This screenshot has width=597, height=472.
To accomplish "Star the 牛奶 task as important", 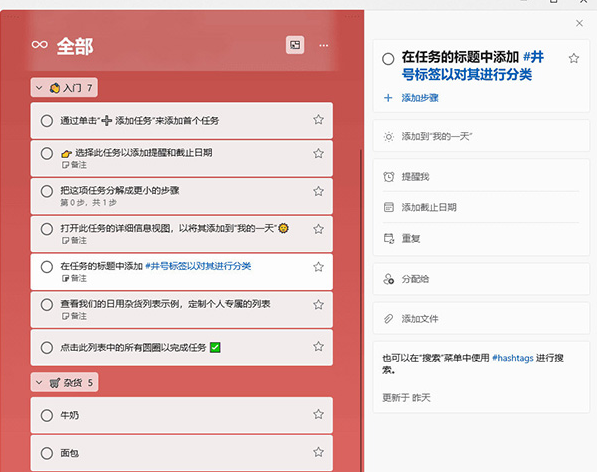I will 318,414.
